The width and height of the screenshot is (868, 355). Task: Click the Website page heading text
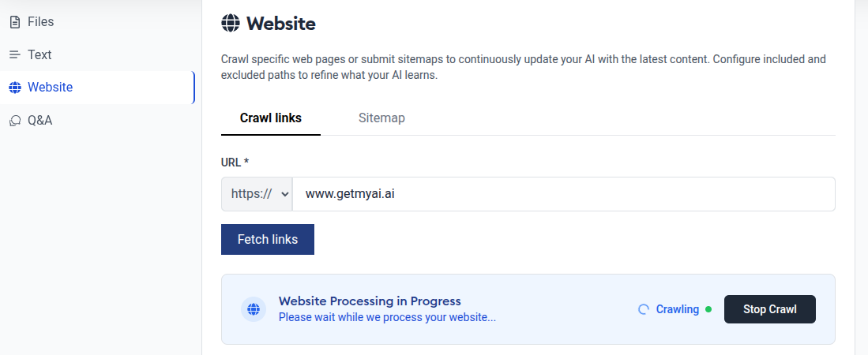pos(281,24)
